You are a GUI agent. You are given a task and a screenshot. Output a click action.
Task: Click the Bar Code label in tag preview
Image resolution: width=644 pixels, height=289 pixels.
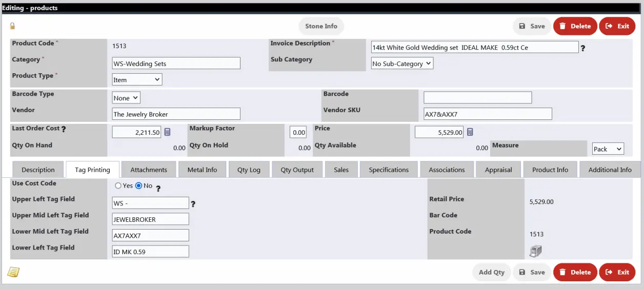(x=443, y=215)
